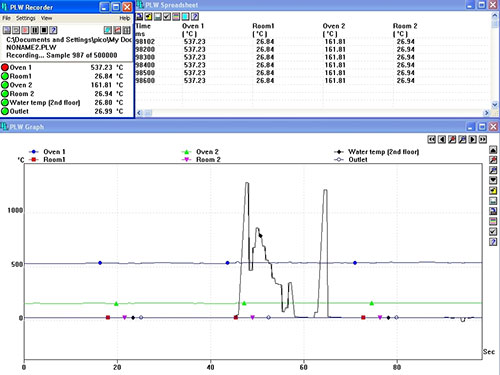Open the View menu in PLW Recorder
This screenshot has height=375, width=500.
click(x=46, y=18)
